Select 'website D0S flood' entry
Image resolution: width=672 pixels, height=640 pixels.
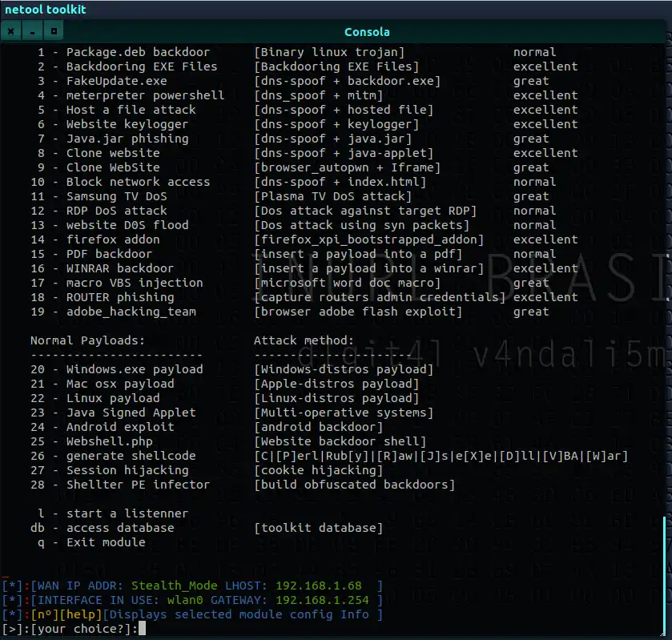point(127,225)
